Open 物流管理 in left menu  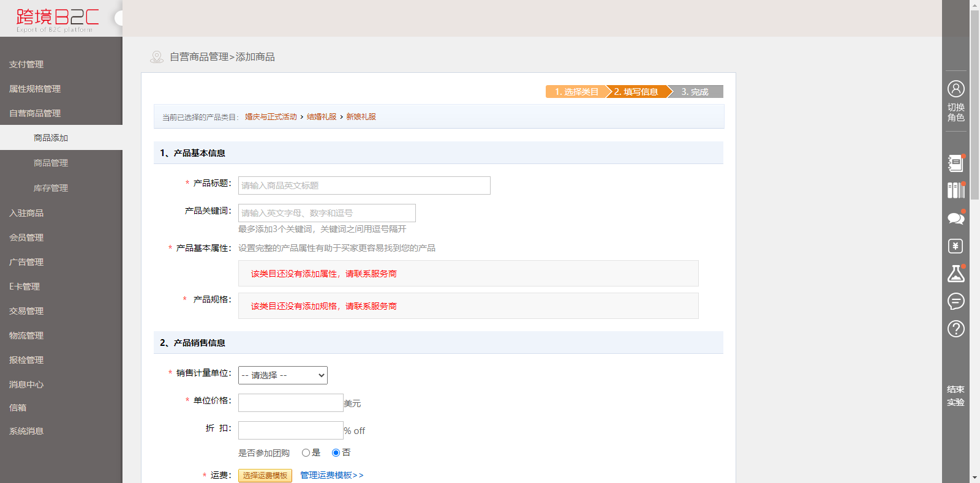point(26,335)
